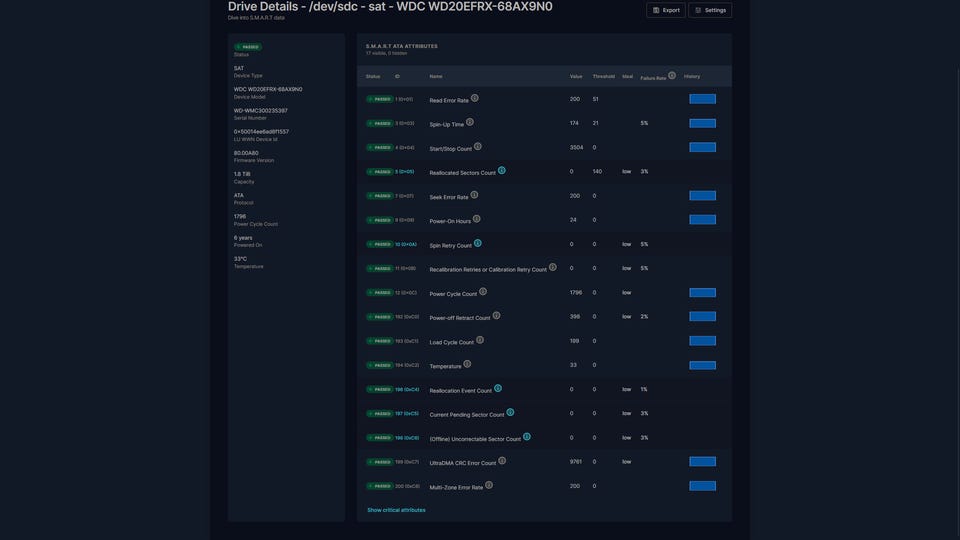Open info icon next to Current Pending Sector Count

(x=510, y=412)
